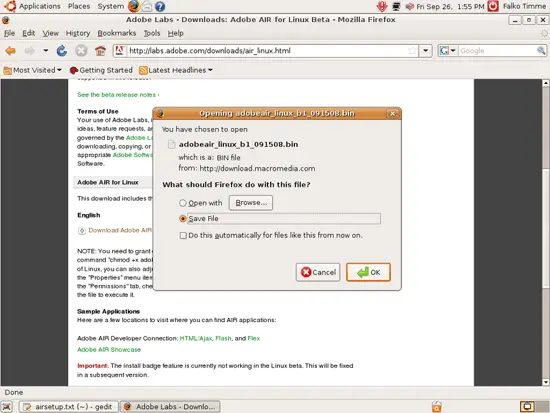Click the Falko Timme user switcher

point(524,6)
